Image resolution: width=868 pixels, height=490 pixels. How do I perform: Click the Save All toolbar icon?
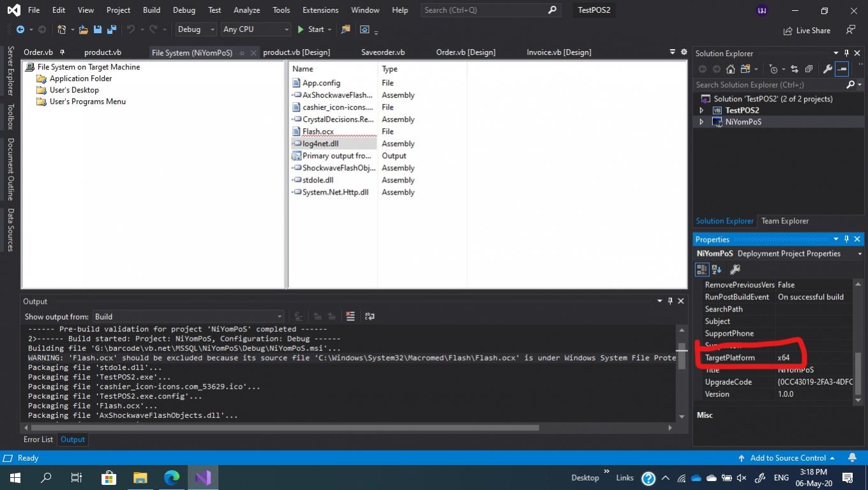(x=112, y=29)
